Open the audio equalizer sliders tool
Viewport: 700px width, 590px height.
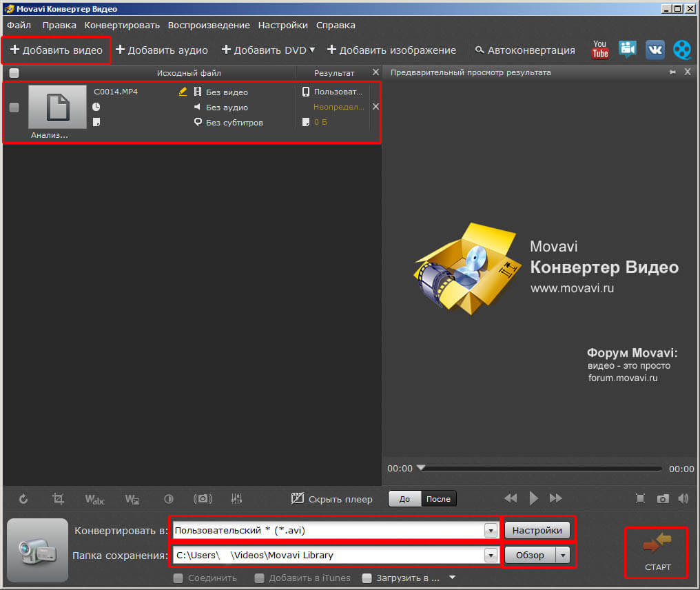(x=236, y=498)
